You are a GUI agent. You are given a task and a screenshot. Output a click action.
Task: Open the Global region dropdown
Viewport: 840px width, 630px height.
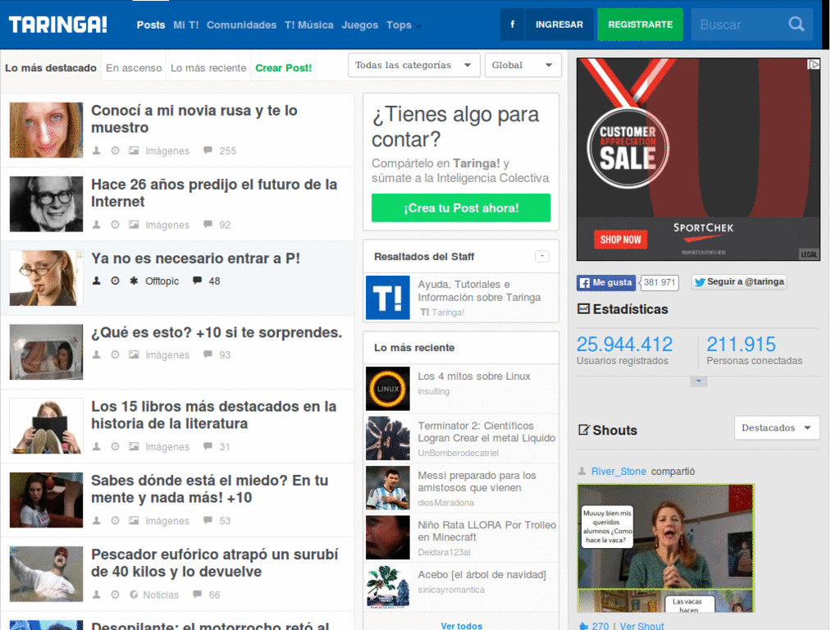523,66
